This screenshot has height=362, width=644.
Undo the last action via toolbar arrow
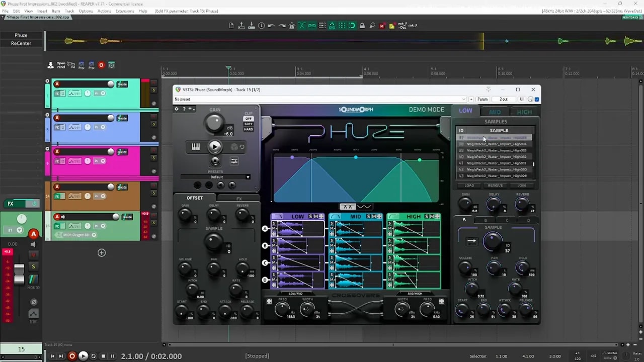tap(271, 26)
